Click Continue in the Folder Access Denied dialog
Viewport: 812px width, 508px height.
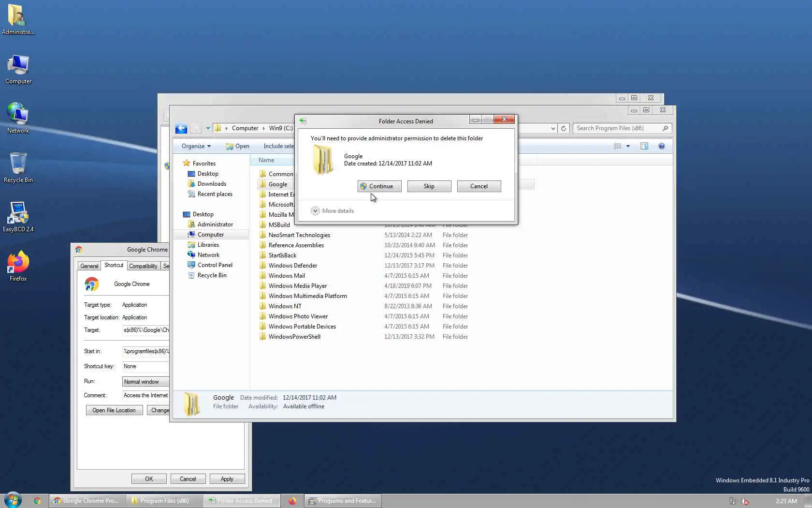(379, 186)
